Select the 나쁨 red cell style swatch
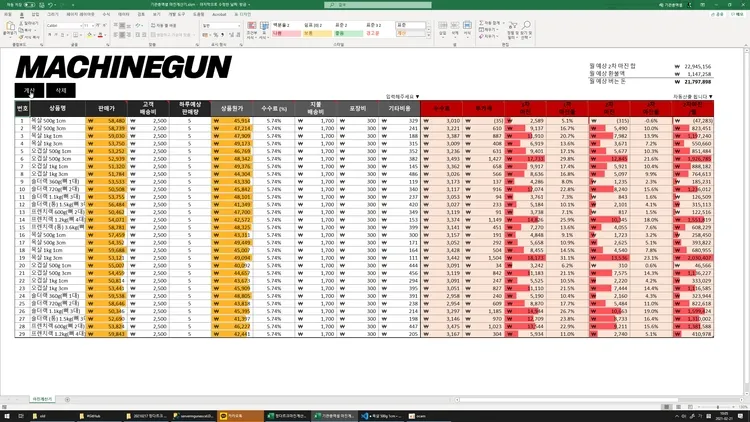This screenshot has width=750, height=422. tap(281, 33)
